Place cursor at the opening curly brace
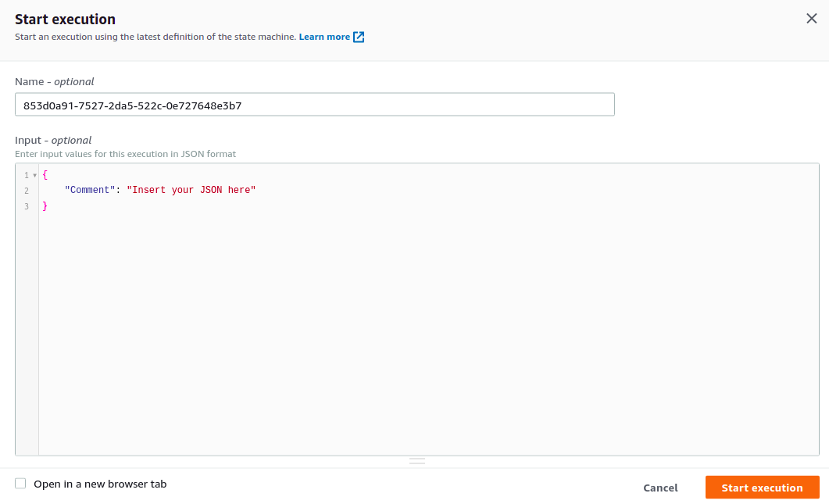829x504 pixels. [45, 175]
